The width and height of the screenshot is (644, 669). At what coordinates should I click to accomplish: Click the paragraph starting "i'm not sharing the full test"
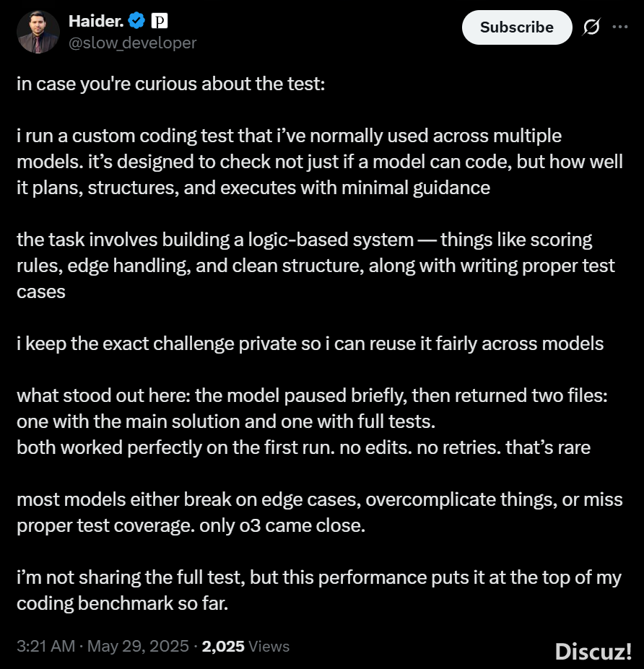pos(318,590)
